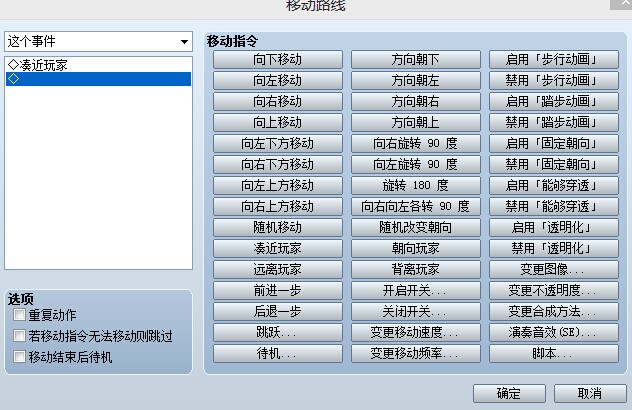Choose the 向右上方移动 command
The height and width of the screenshot is (410, 632).
(x=278, y=206)
